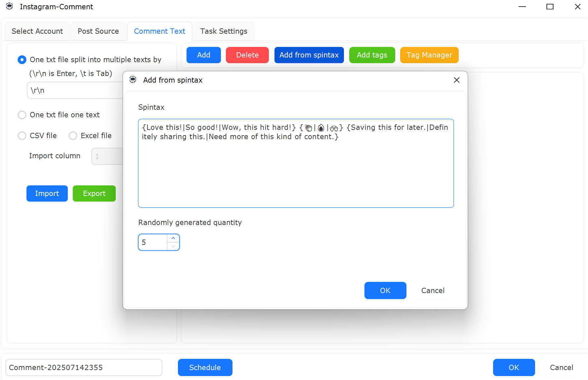The width and height of the screenshot is (588, 380).
Task: Go to the Task Settings tab
Action: (224, 31)
